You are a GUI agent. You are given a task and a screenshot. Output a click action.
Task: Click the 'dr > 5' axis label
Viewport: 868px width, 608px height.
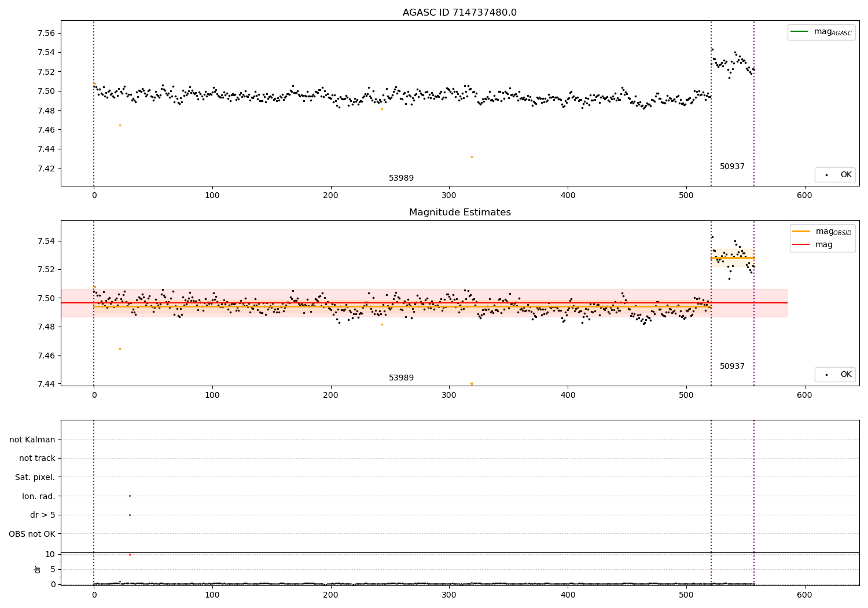(43, 515)
